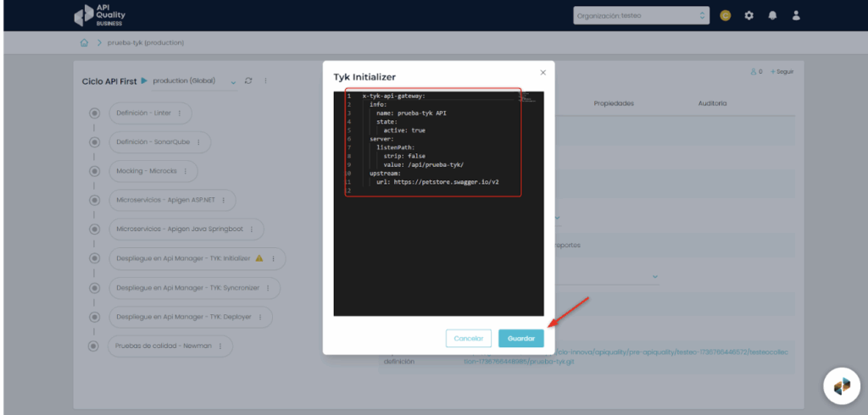Image resolution: width=868 pixels, height=415 pixels.
Task: Select the TYK: Initializer step radio
Action: tap(95, 258)
